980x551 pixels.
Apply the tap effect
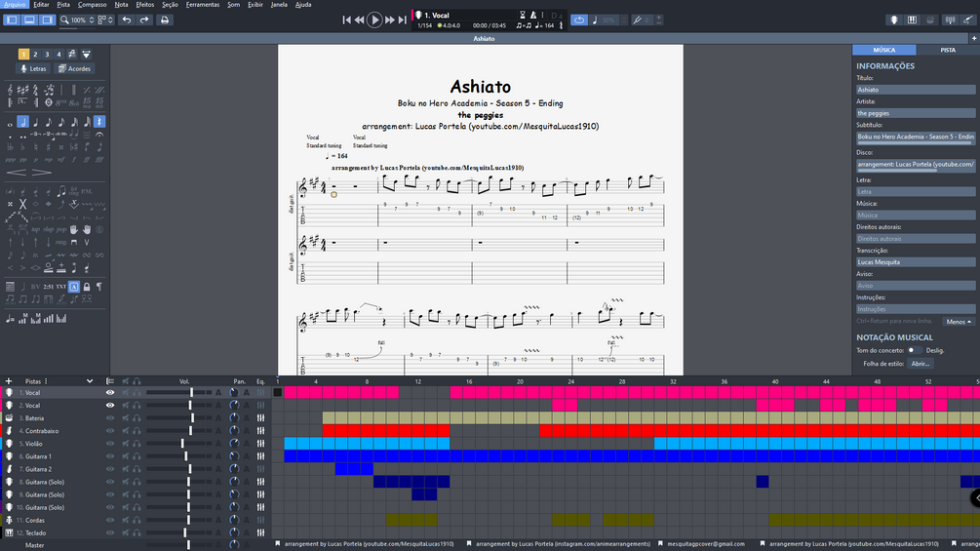tap(36, 229)
